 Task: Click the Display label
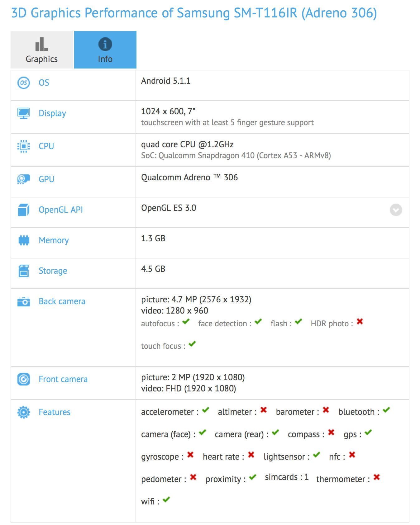click(x=52, y=113)
